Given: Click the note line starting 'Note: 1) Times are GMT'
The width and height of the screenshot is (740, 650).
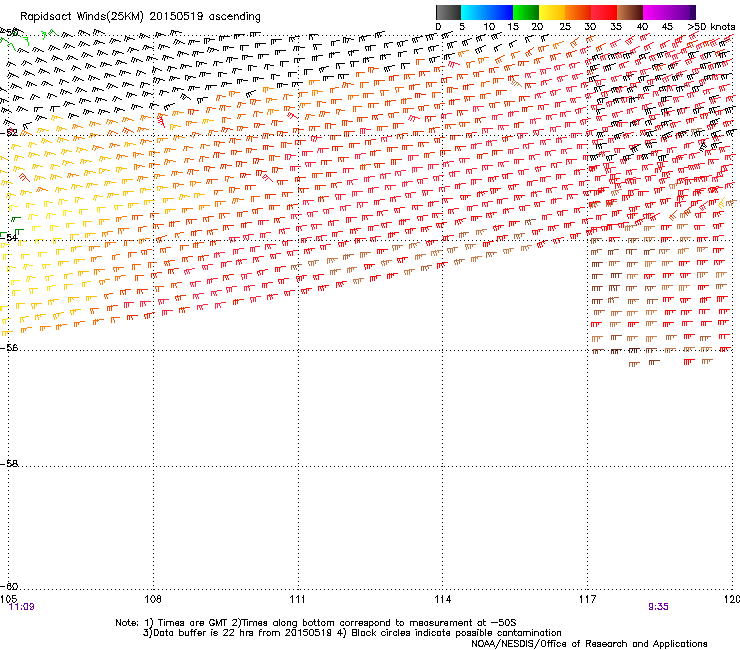Looking at the screenshot, I should [316, 623].
